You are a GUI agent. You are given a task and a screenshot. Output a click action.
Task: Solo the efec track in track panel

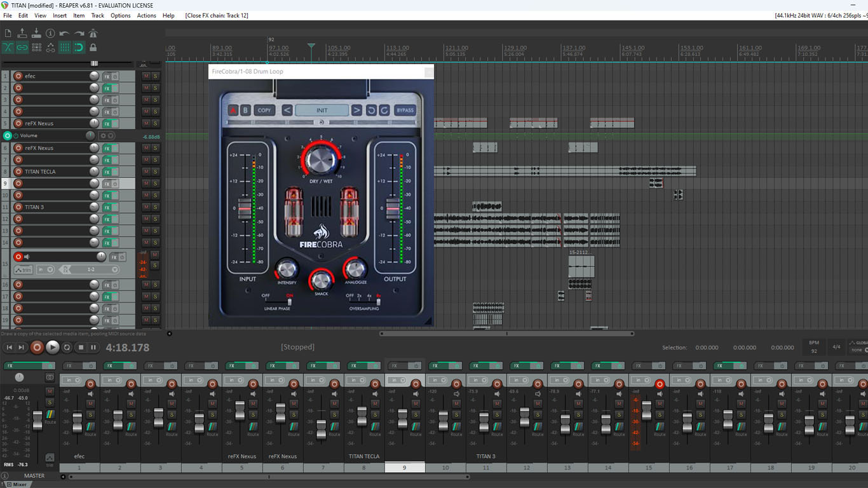click(x=155, y=76)
